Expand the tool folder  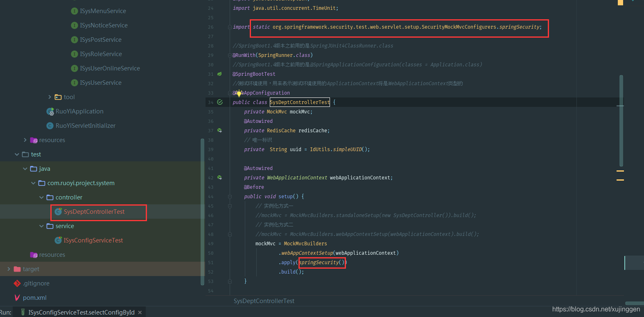[x=50, y=97]
